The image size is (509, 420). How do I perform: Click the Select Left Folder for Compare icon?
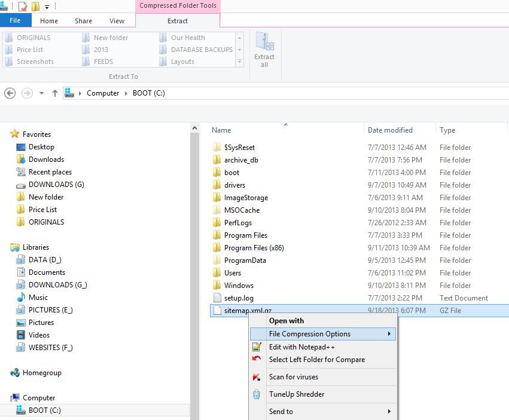pyautogui.click(x=257, y=360)
